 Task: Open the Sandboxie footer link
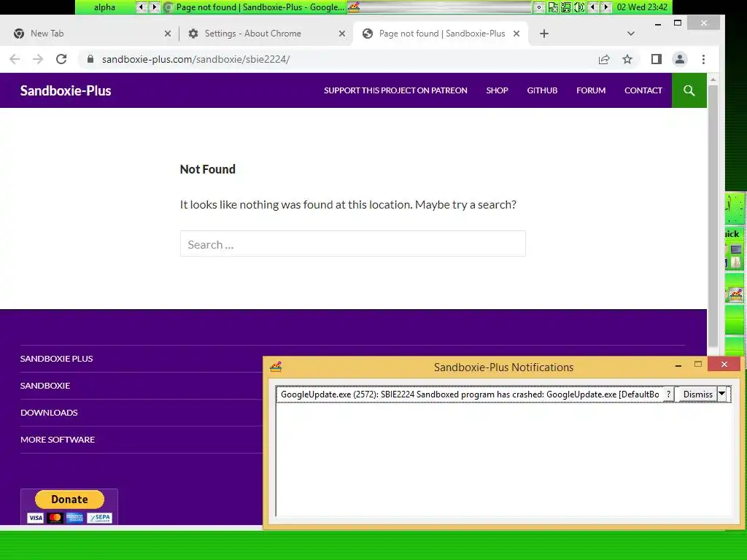[45, 386]
